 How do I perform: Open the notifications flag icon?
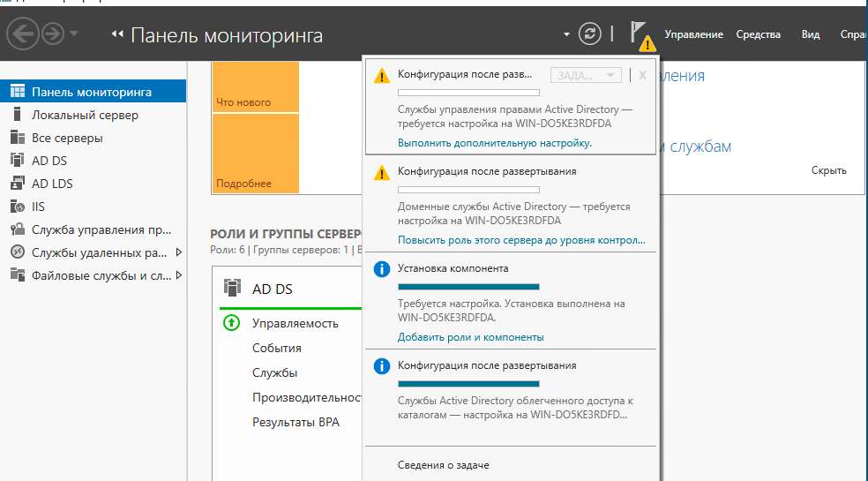[641, 35]
